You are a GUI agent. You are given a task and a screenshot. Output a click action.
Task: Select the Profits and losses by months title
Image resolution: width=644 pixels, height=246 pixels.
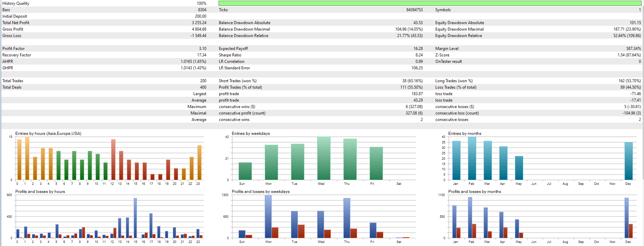[x=474, y=192]
